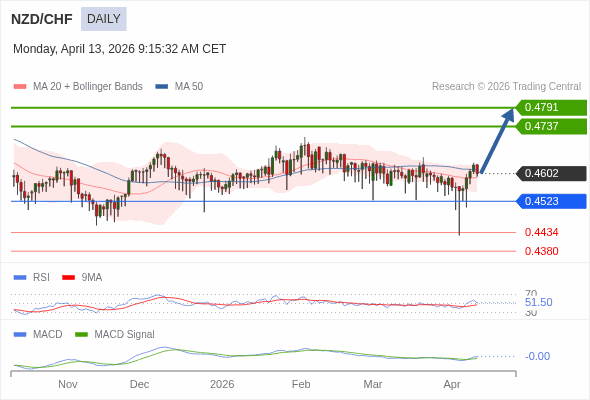Click the RSI legend blue swatch

[20, 277]
